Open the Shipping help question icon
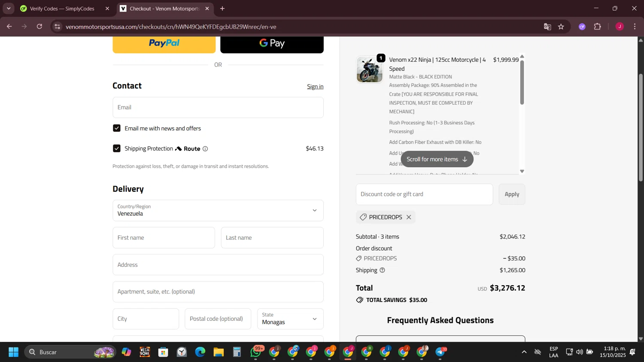The width and height of the screenshot is (644, 362). click(382, 270)
